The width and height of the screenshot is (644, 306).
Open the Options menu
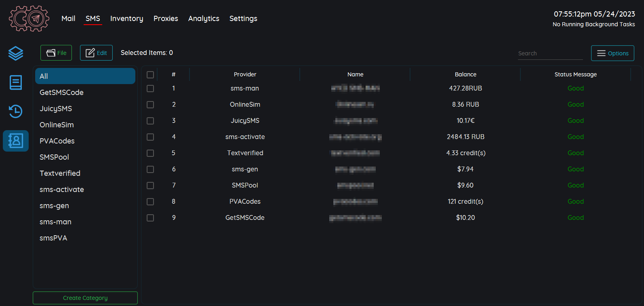[612, 53]
